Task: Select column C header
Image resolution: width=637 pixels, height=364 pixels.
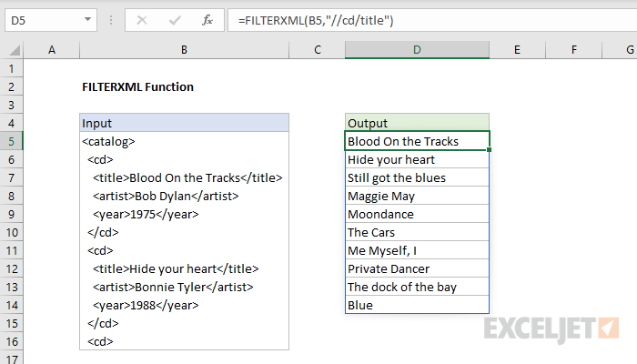Action: [318, 50]
